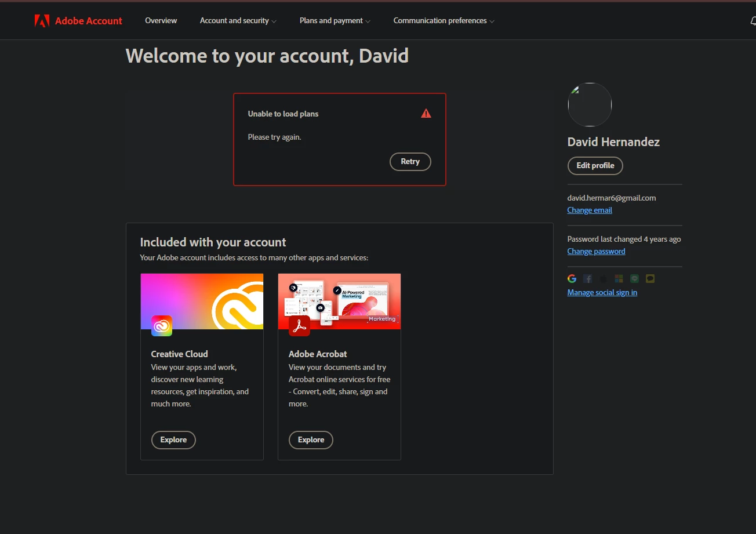The image size is (756, 534).
Task: Expand the Account and security menu
Action: pyautogui.click(x=238, y=20)
